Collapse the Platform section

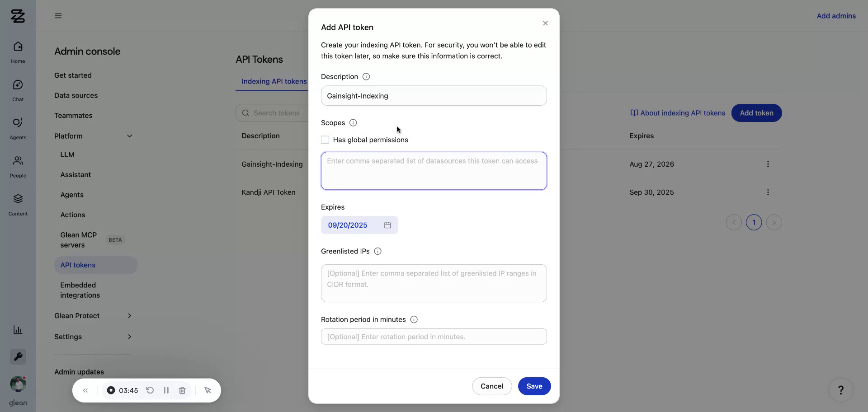[130, 136]
